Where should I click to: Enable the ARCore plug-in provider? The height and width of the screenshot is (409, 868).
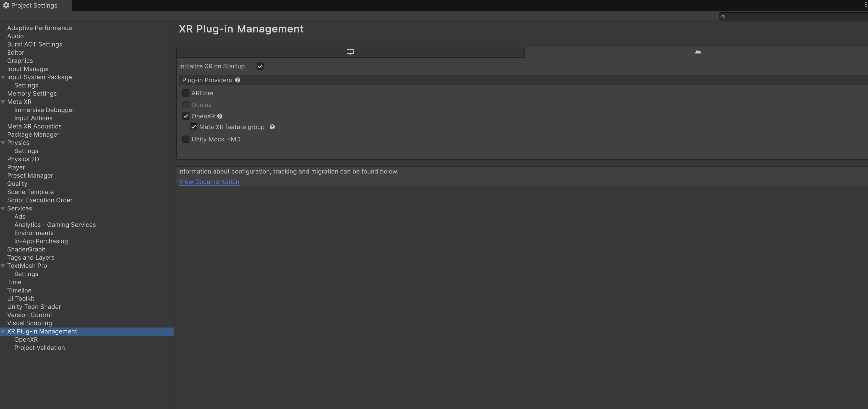click(186, 93)
